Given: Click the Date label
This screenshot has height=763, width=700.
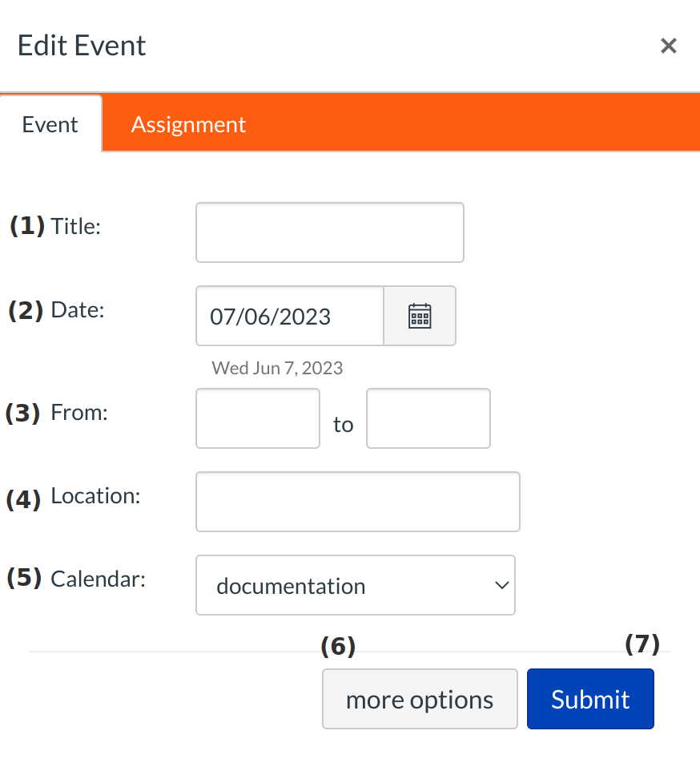Looking at the screenshot, I should coord(77,310).
